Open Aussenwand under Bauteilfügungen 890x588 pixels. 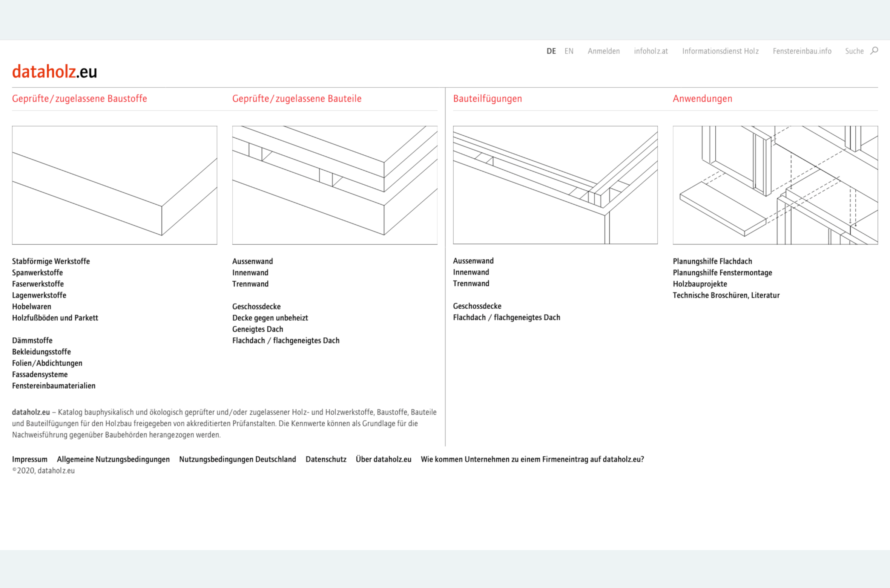[473, 261]
